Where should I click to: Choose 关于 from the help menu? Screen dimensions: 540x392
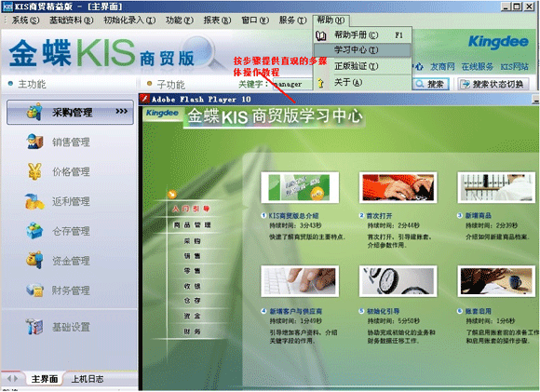[363, 82]
